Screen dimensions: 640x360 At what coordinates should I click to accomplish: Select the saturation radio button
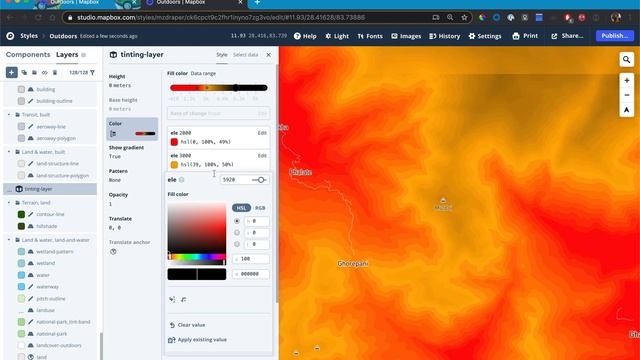pos(237,233)
